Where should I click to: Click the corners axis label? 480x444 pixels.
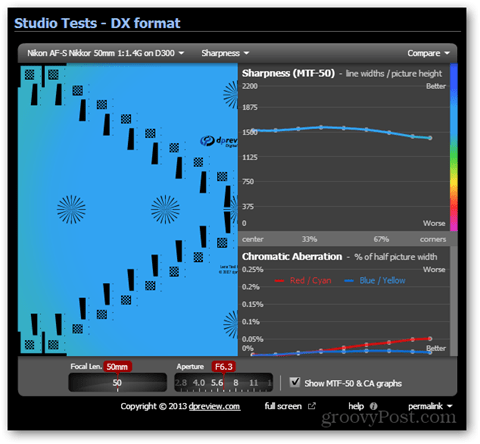tap(433, 239)
